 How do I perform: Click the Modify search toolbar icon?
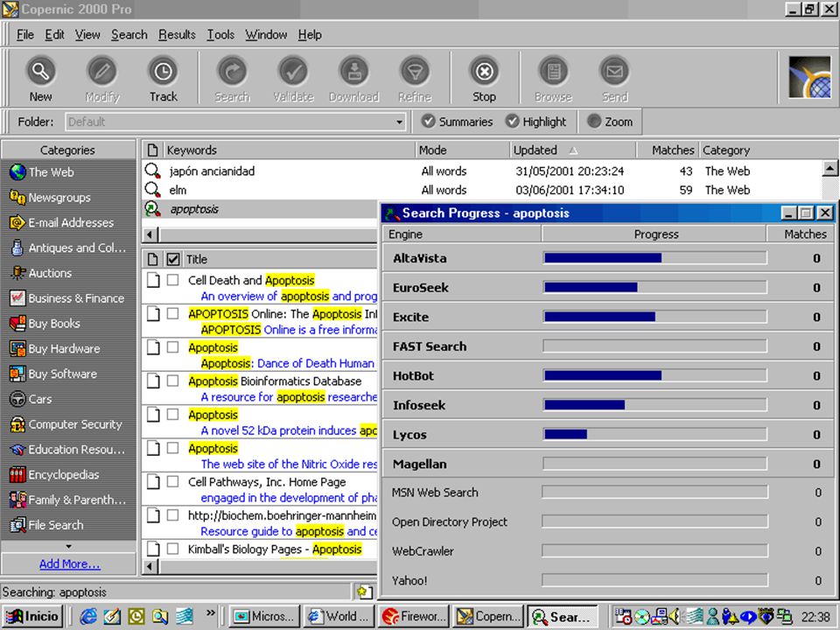click(101, 80)
